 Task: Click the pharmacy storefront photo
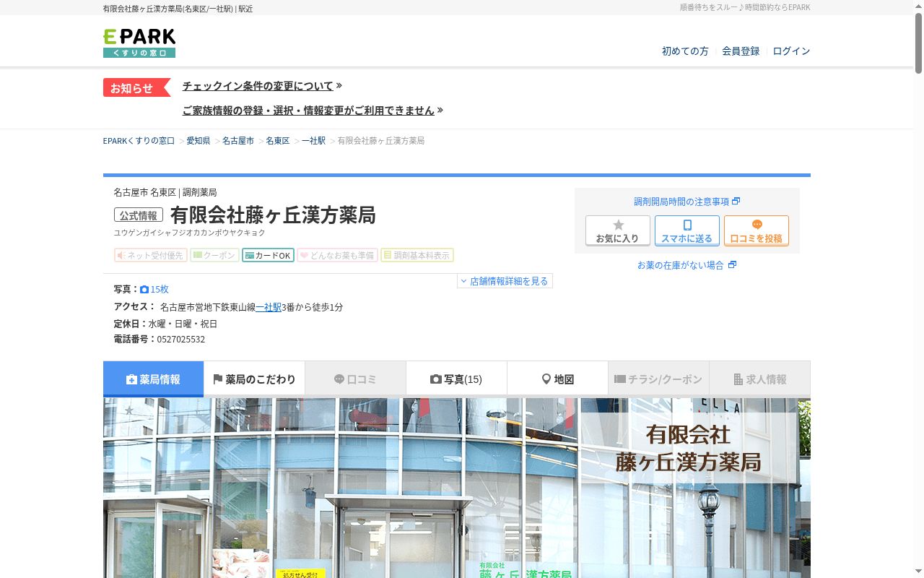coord(457,488)
